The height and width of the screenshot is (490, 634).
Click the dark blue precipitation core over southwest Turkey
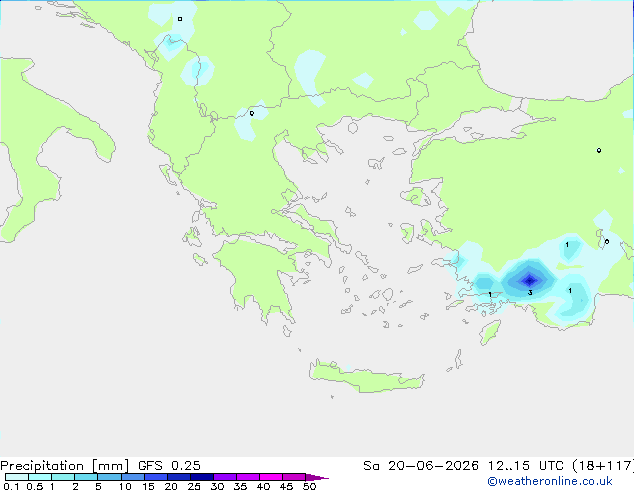coord(529,280)
